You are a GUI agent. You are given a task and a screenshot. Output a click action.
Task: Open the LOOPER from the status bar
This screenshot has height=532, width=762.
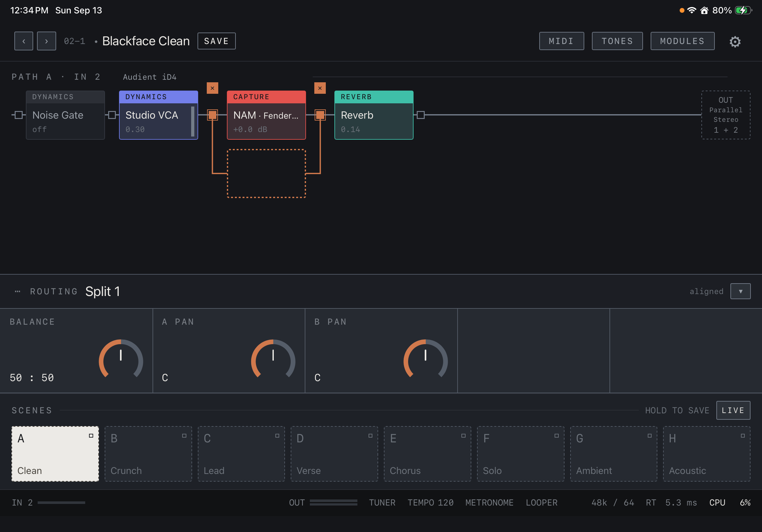[x=542, y=503]
